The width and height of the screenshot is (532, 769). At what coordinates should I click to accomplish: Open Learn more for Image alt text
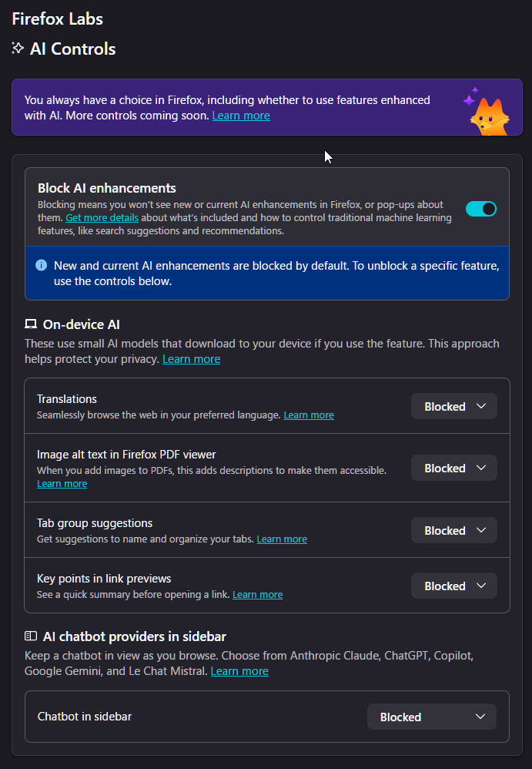[x=62, y=483]
